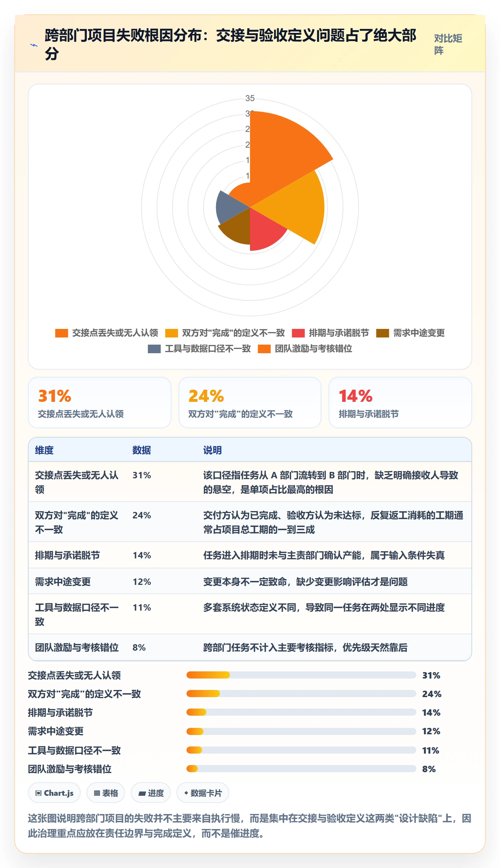Select the 31% cell in the table
Screen dimensions: 500x868
click(x=142, y=475)
